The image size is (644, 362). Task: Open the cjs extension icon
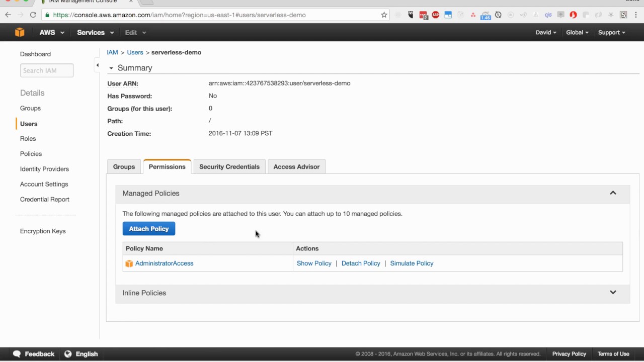548,15
